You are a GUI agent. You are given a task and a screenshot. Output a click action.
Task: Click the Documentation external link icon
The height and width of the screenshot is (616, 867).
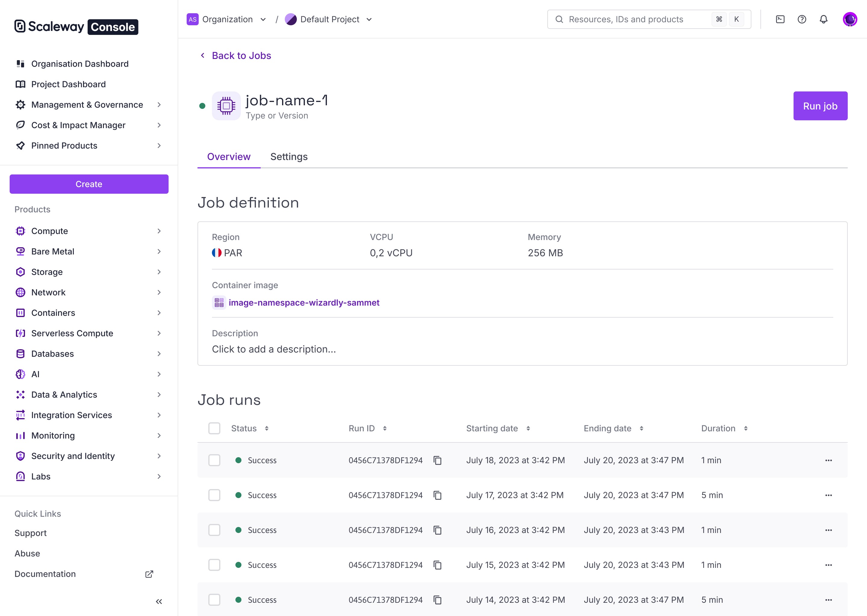point(149,574)
